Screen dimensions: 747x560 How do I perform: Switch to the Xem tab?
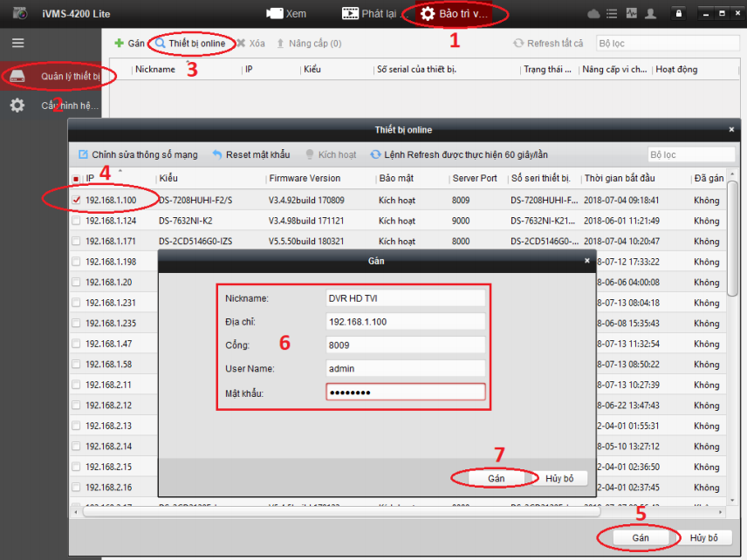pos(286,14)
